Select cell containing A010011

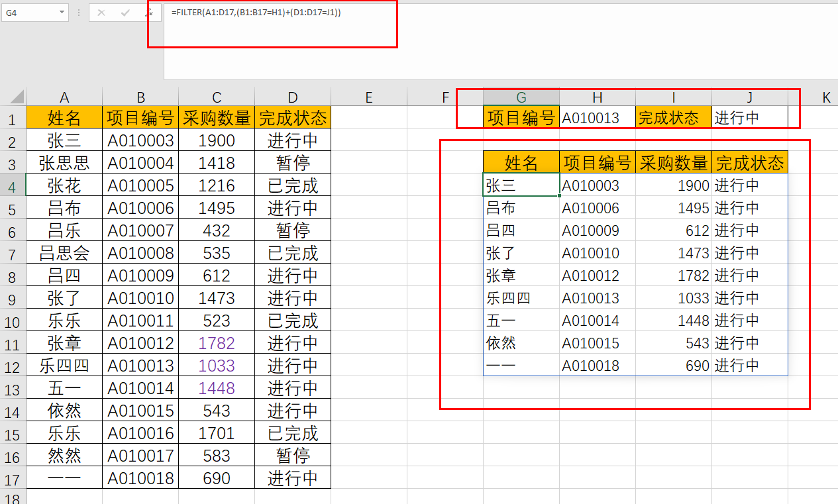[x=140, y=321]
